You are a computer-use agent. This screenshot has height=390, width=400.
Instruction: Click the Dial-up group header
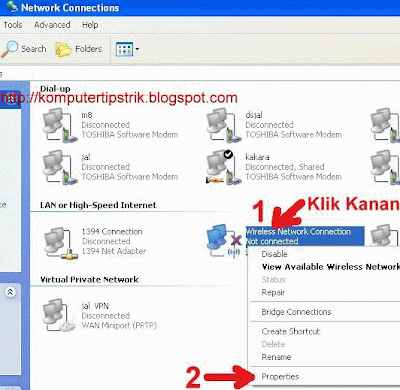(55, 89)
